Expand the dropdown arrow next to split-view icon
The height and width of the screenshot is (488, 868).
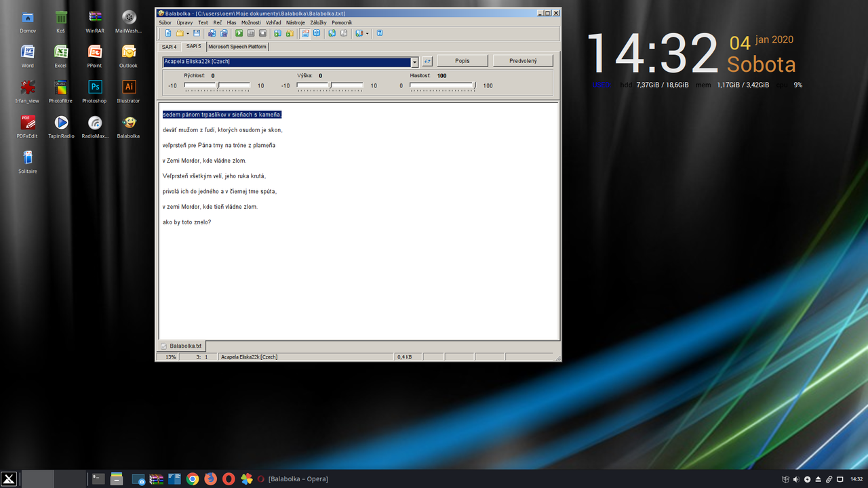point(368,33)
